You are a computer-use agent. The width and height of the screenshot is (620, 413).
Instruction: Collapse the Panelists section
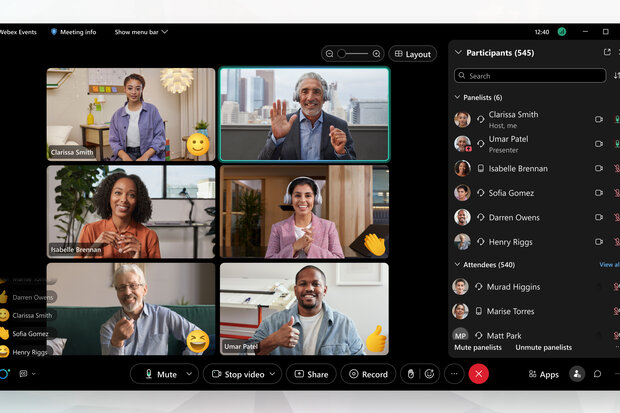point(457,97)
